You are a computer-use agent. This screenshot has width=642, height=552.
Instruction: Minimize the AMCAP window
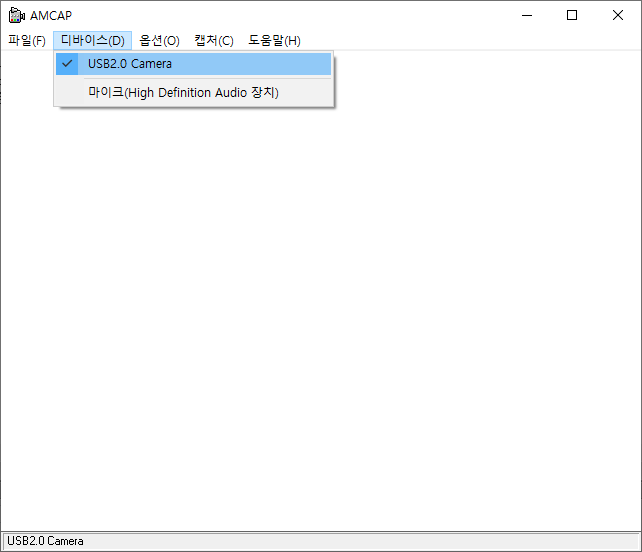526,15
